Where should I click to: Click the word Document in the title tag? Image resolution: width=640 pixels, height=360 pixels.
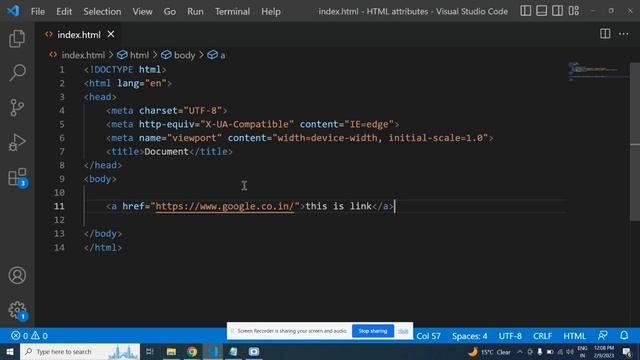tap(166, 151)
